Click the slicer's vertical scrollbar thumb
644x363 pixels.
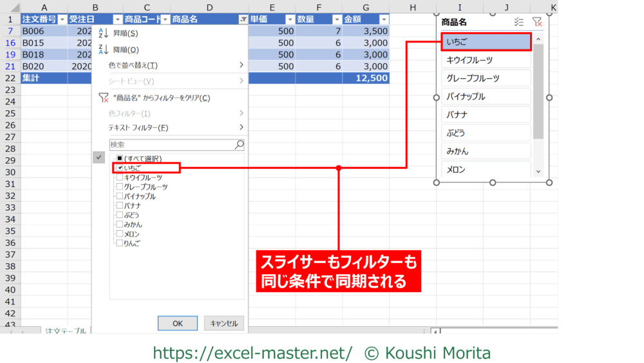pos(538,90)
